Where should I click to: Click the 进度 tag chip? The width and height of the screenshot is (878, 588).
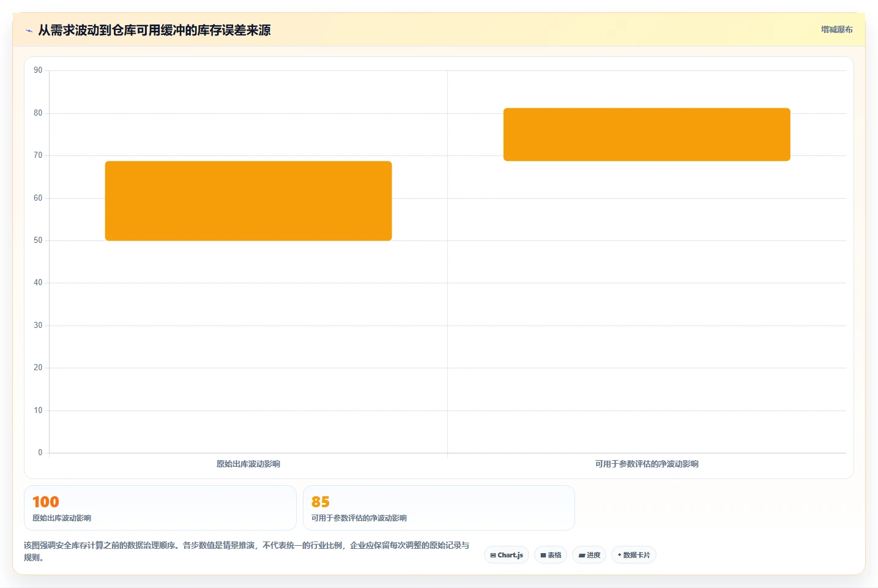[589, 555]
